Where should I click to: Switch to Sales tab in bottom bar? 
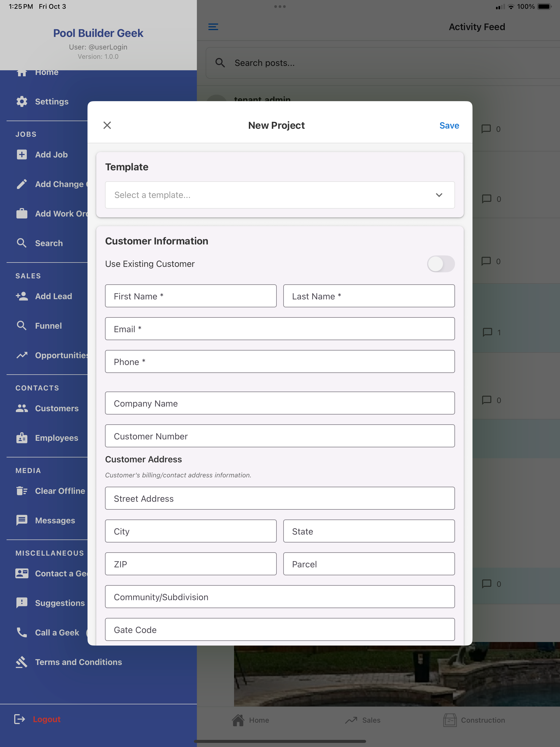coord(363,720)
